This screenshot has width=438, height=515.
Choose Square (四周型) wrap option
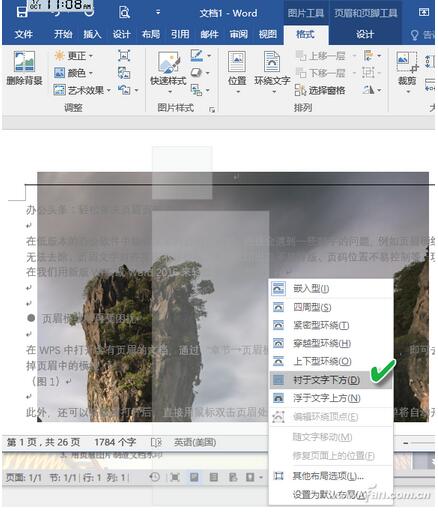tap(331, 307)
